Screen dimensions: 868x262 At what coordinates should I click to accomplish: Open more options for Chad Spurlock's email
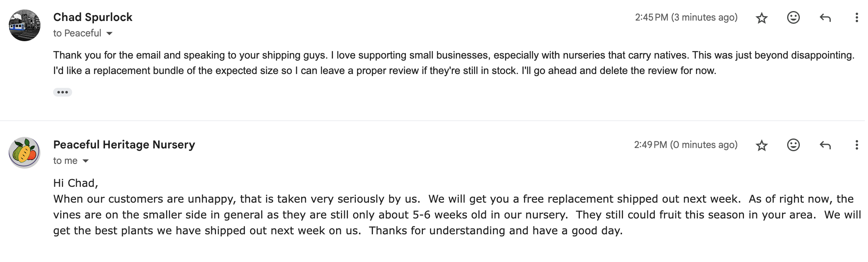click(x=857, y=17)
